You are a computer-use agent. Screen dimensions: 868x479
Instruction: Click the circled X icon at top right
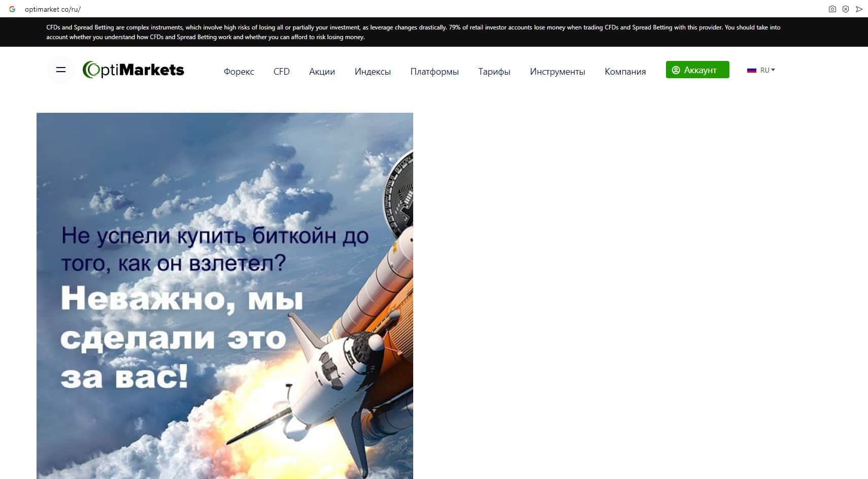tap(846, 9)
